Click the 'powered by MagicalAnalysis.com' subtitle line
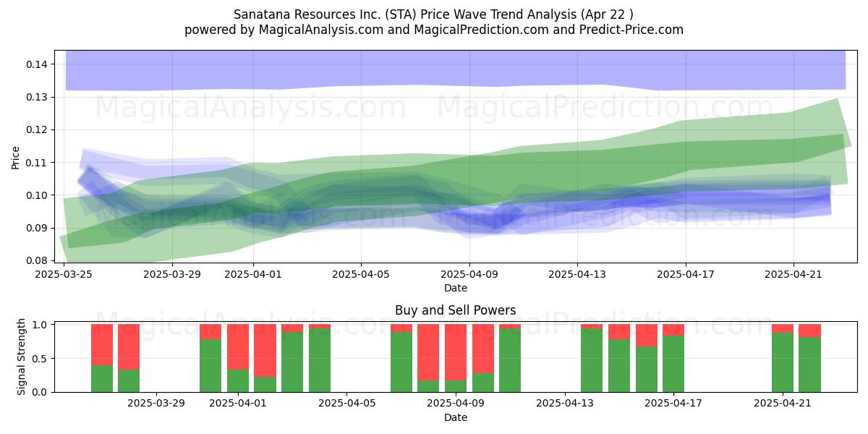 (x=434, y=30)
